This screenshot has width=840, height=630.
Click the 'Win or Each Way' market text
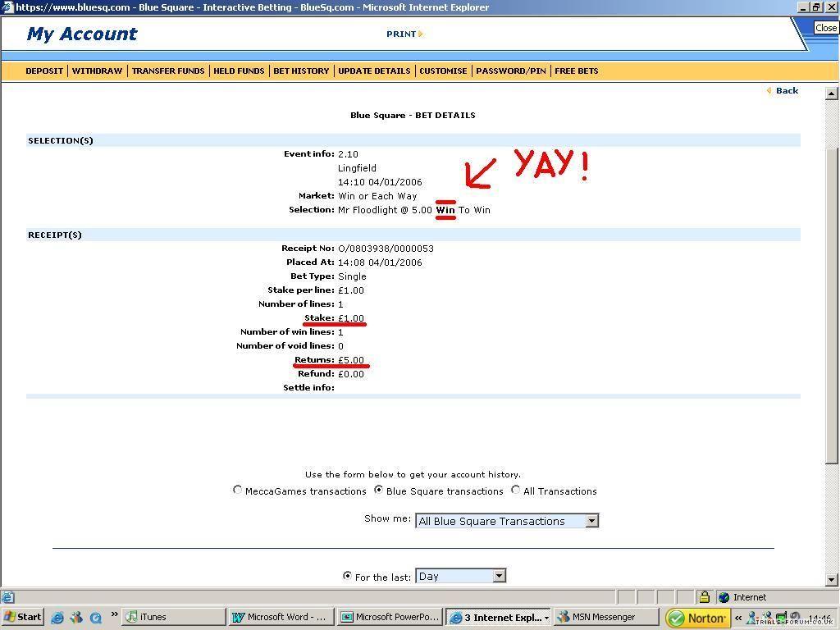(x=377, y=196)
